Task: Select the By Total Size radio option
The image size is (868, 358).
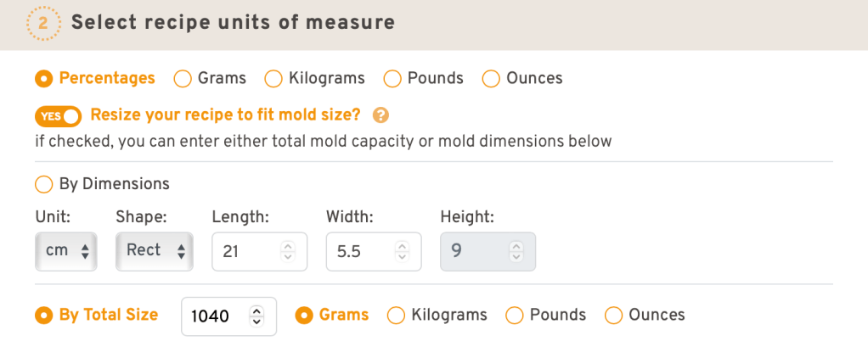Action: tap(43, 316)
